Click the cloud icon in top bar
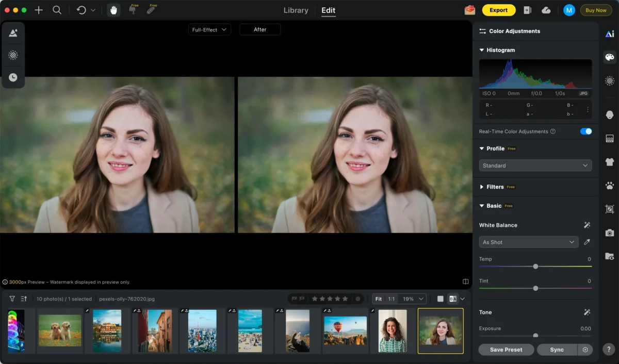The image size is (619, 364). [x=546, y=10]
